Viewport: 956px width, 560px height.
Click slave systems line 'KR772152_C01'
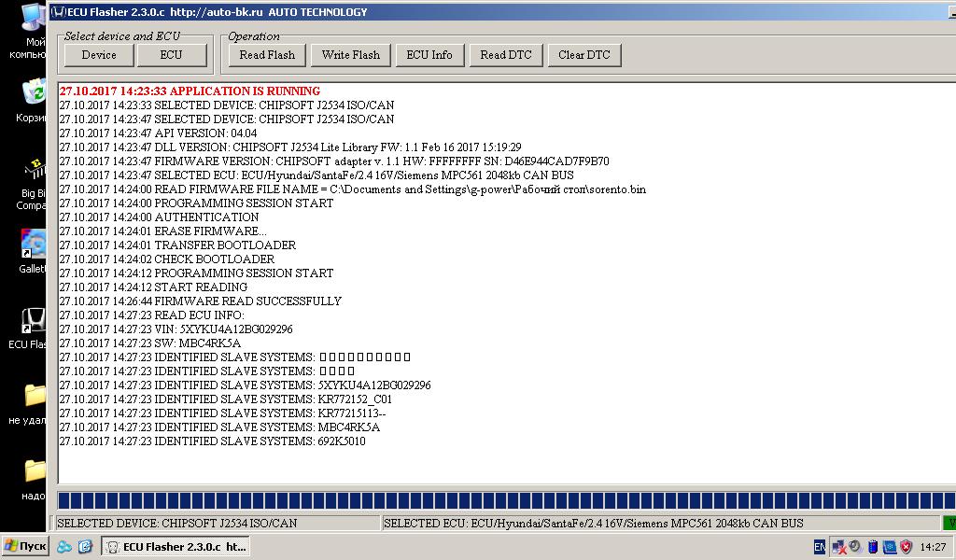(x=226, y=399)
